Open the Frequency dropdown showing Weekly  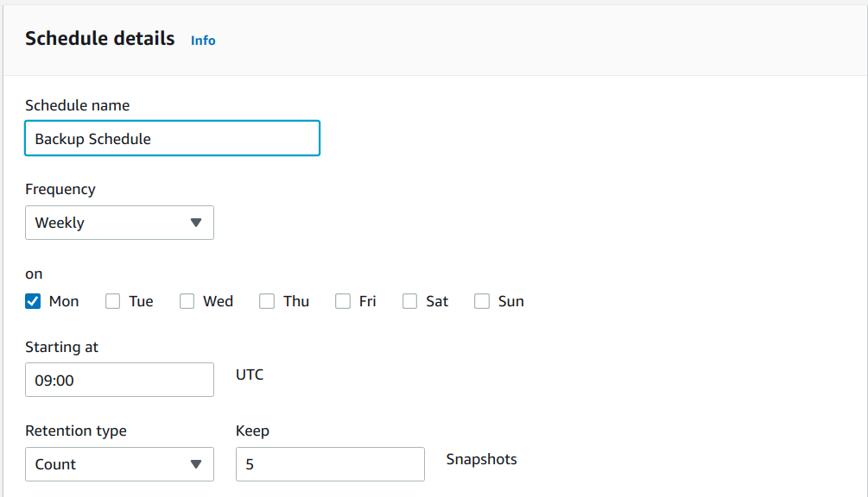(119, 223)
